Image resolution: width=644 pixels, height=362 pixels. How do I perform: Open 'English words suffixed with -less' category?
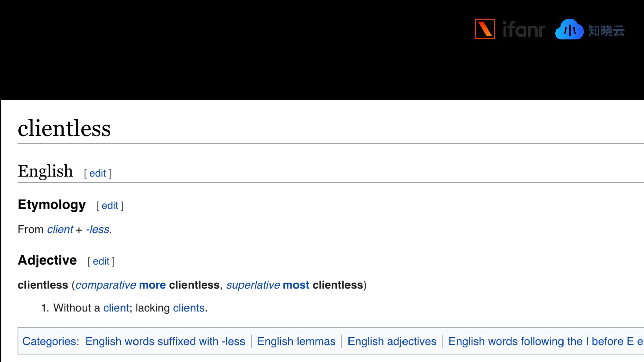tap(165, 341)
